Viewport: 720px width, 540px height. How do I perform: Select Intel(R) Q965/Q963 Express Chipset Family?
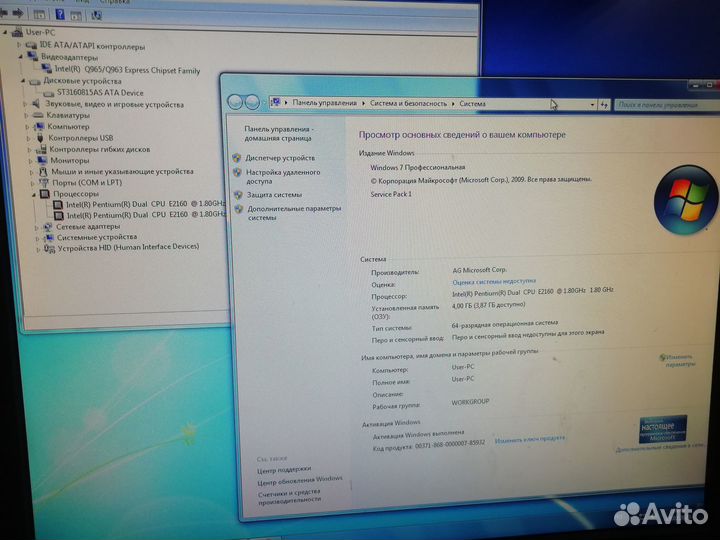click(x=127, y=70)
